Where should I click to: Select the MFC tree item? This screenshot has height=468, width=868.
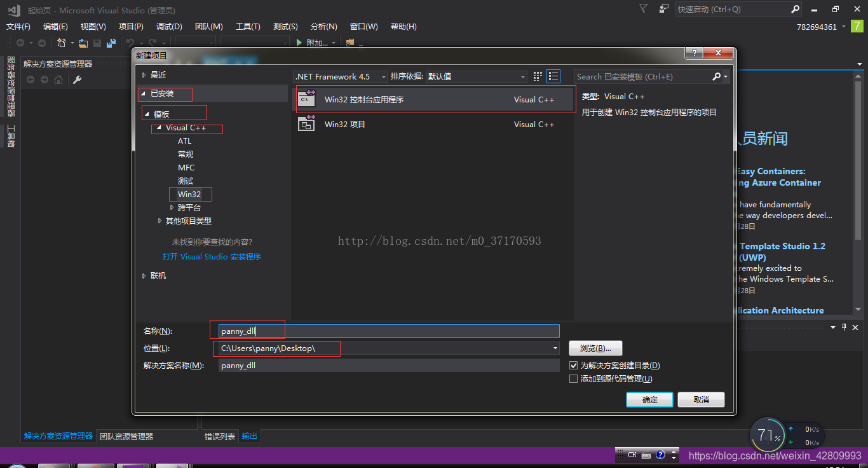(x=186, y=168)
